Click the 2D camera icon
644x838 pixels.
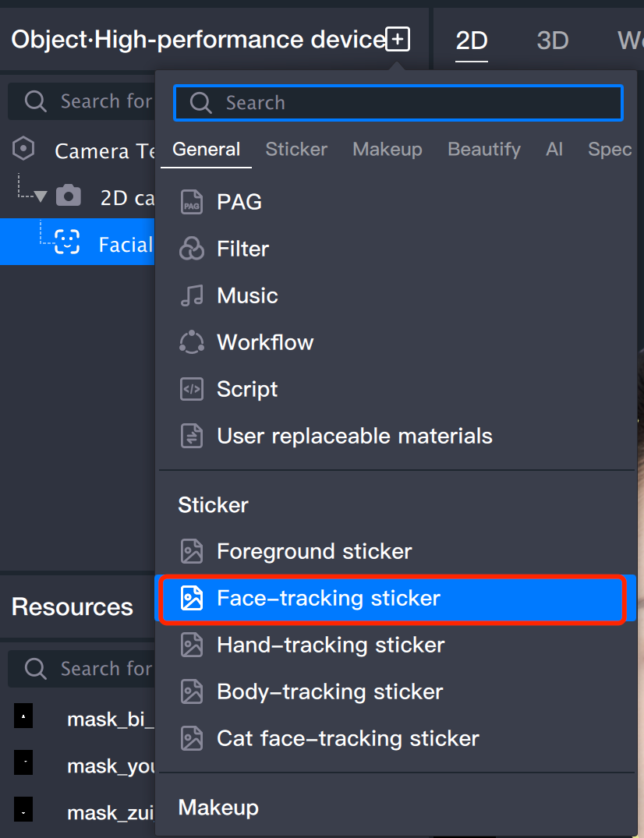pos(68,196)
